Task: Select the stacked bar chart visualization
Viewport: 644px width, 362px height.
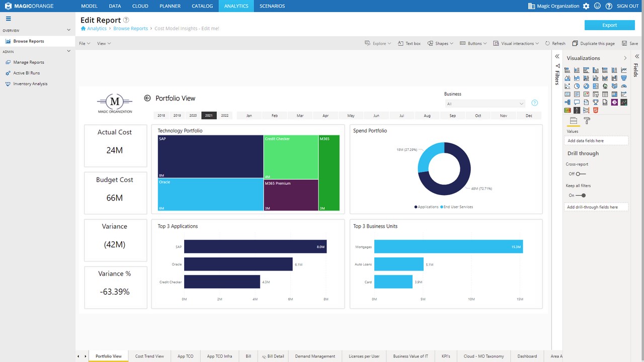Action: pyautogui.click(x=567, y=70)
